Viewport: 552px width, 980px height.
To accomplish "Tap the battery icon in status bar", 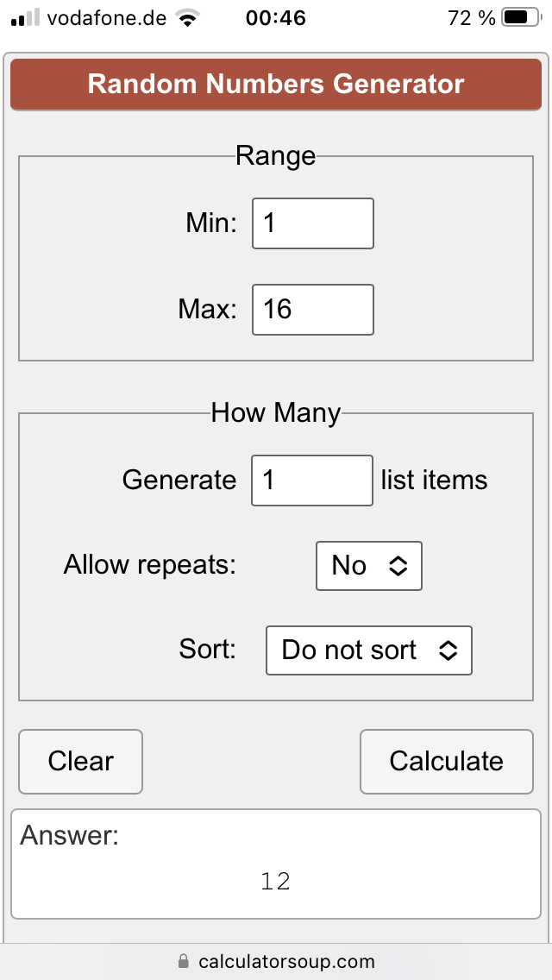I will pyautogui.click(x=522, y=17).
